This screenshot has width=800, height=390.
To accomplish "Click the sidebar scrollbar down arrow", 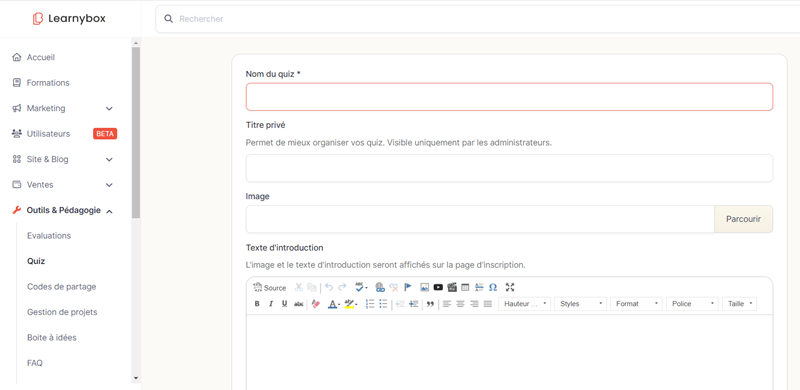I will coord(136,378).
